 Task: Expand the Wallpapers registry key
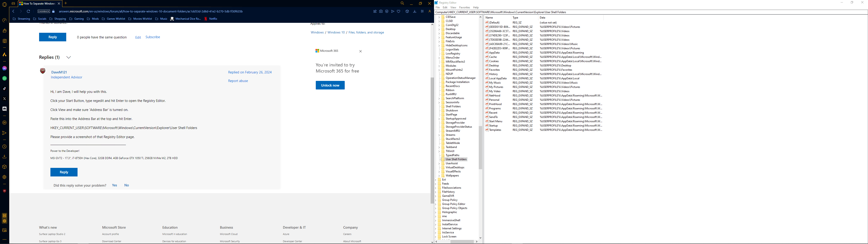tap(439, 176)
